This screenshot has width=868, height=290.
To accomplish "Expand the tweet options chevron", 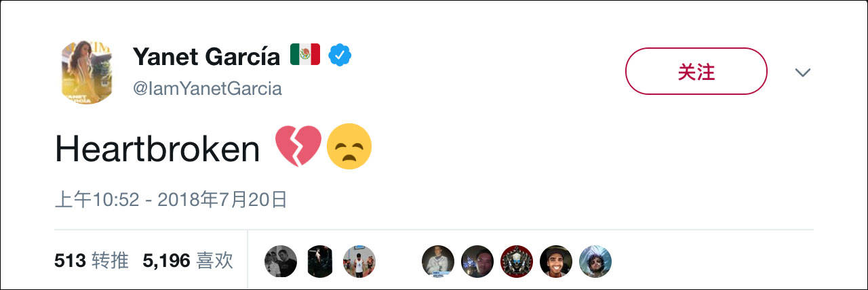I will coord(803,72).
